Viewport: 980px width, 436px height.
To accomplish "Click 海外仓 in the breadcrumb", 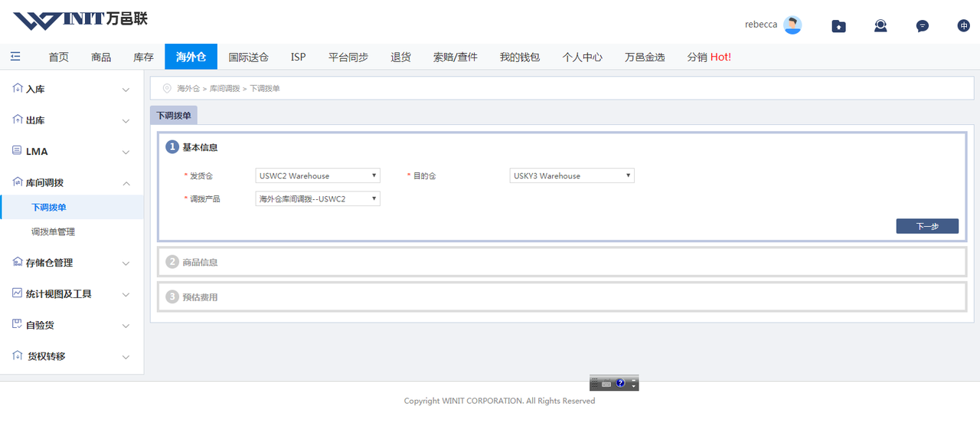I will pos(188,89).
